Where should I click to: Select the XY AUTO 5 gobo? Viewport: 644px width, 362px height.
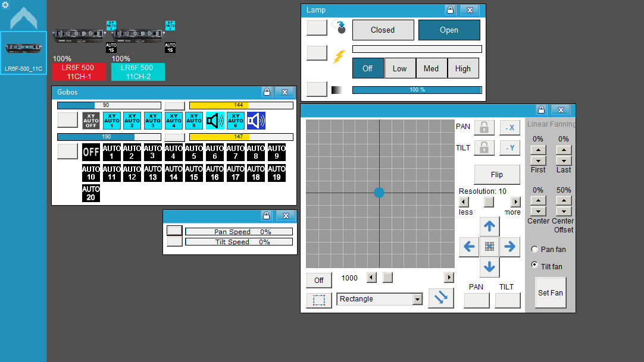point(194,121)
